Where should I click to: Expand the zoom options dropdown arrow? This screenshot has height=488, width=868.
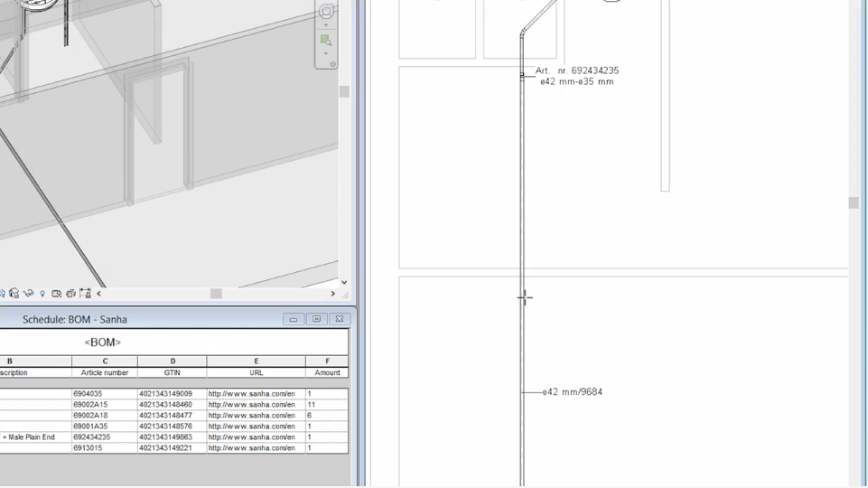326,52
